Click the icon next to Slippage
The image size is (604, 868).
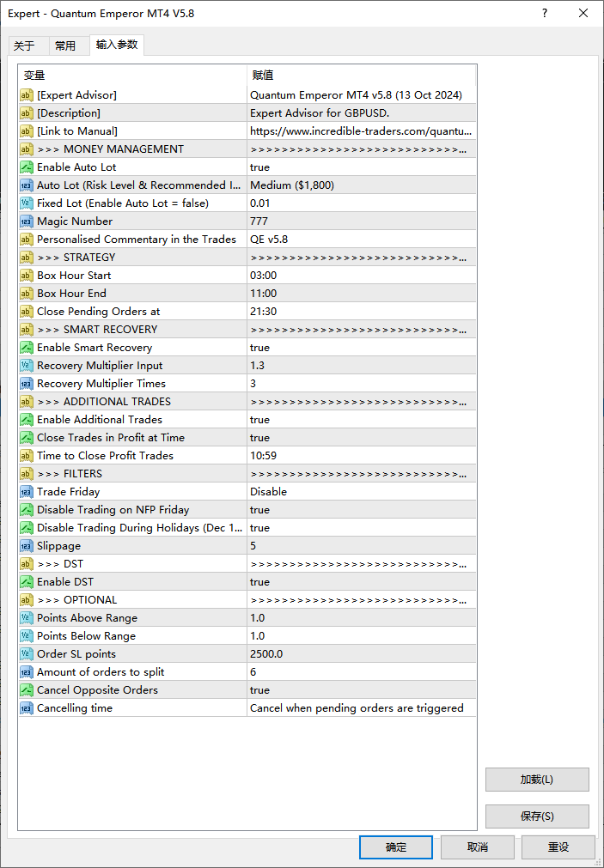coord(27,546)
